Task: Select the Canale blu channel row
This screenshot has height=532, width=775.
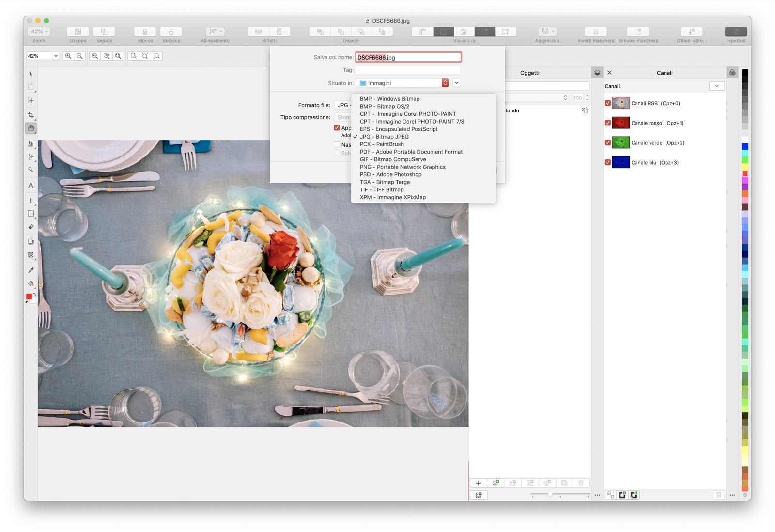Action: (x=665, y=163)
